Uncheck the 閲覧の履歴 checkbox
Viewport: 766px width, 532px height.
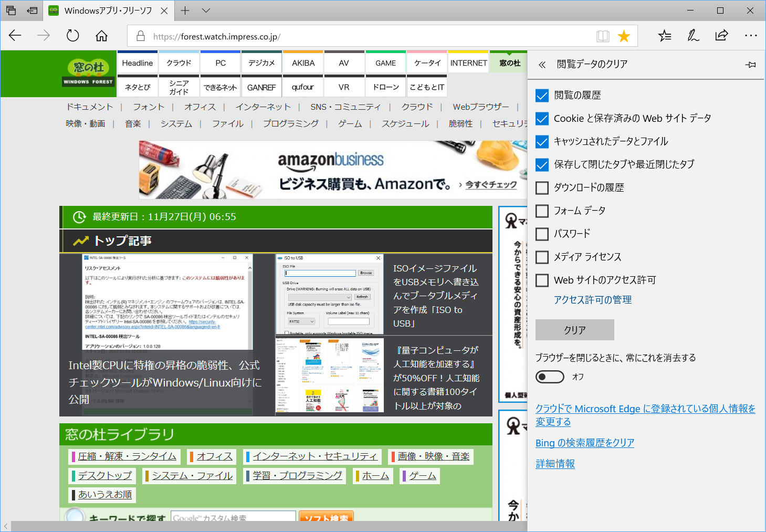(541, 95)
